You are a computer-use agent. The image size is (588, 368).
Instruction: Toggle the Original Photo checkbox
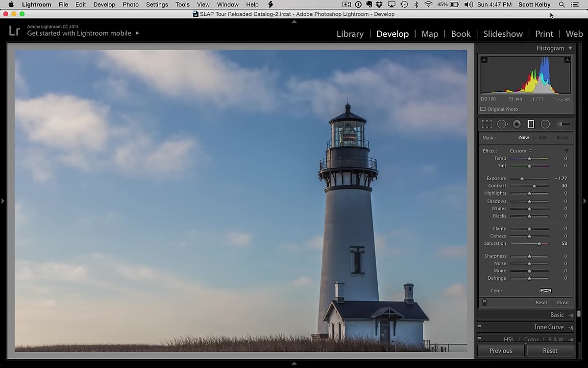pyautogui.click(x=483, y=109)
